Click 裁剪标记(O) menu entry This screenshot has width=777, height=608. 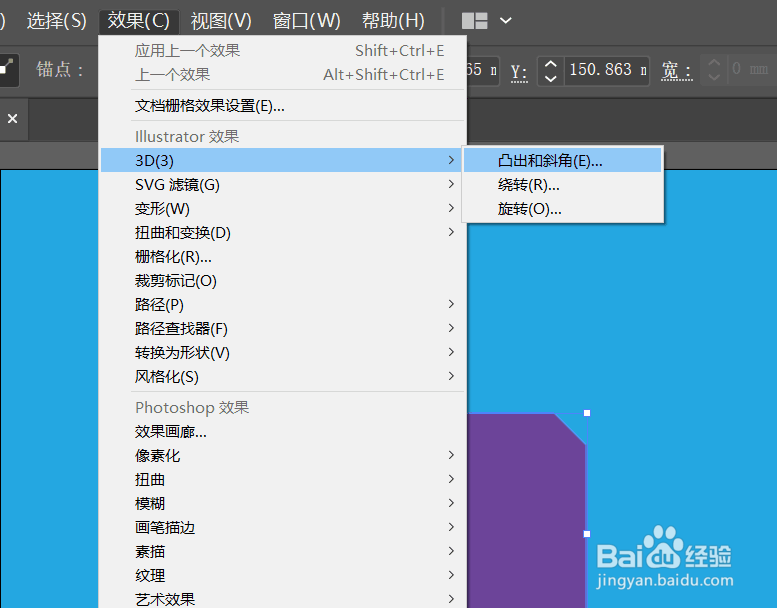[283, 281]
